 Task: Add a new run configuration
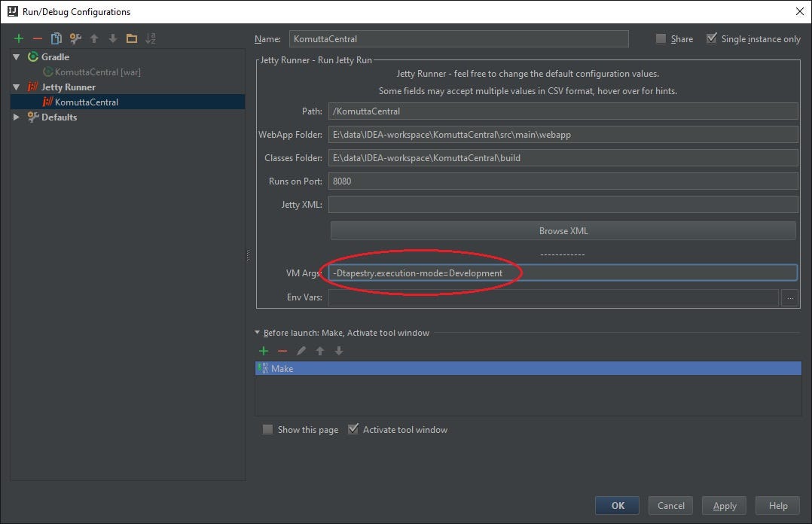point(18,38)
